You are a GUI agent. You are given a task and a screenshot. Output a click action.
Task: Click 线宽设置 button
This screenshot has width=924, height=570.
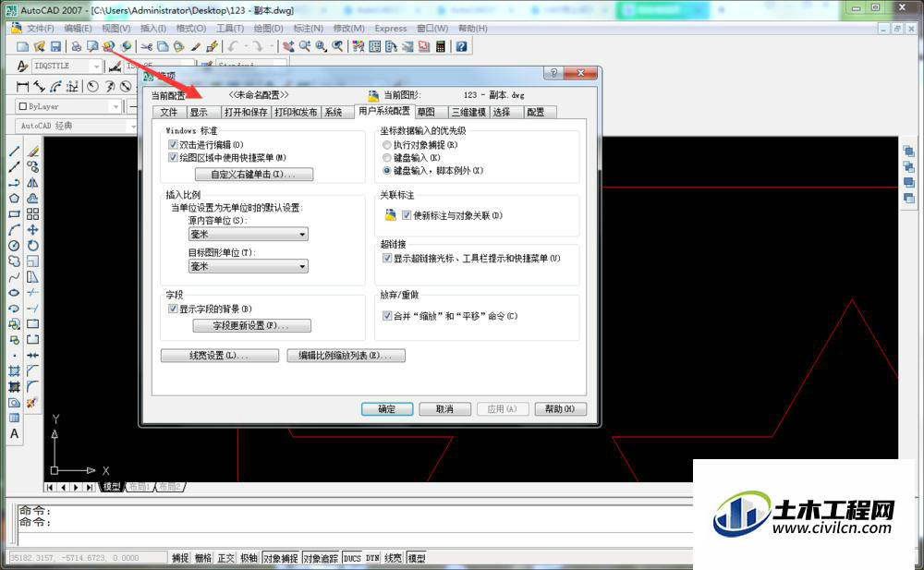click(220, 356)
